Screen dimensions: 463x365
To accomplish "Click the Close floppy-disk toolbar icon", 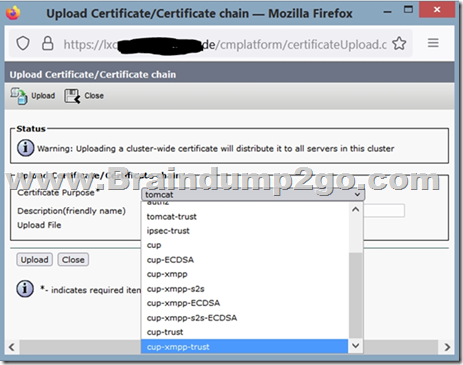I will [72, 96].
